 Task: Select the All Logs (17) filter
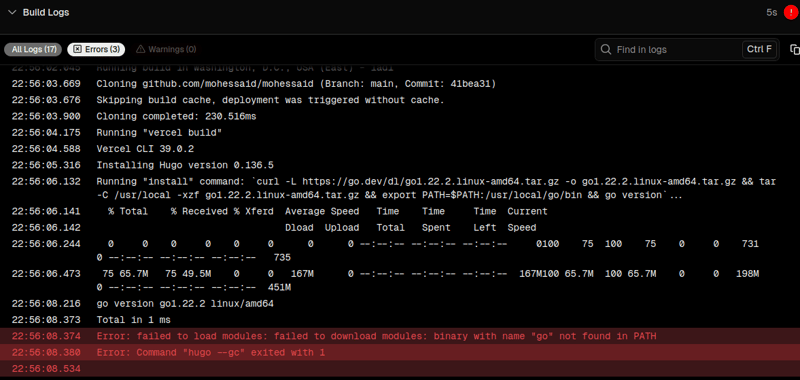coord(34,49)
